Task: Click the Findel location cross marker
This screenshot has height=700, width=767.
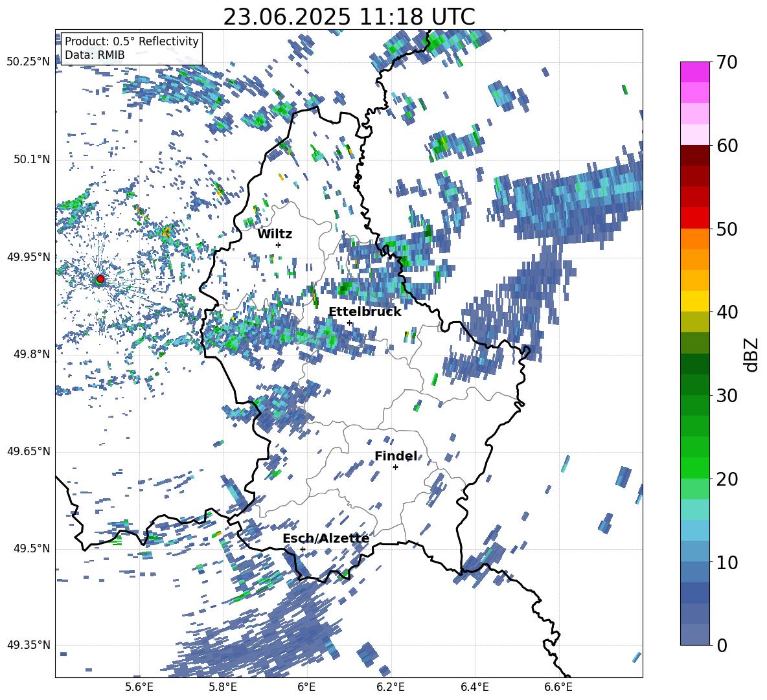Action: click(x=395, y=468)
